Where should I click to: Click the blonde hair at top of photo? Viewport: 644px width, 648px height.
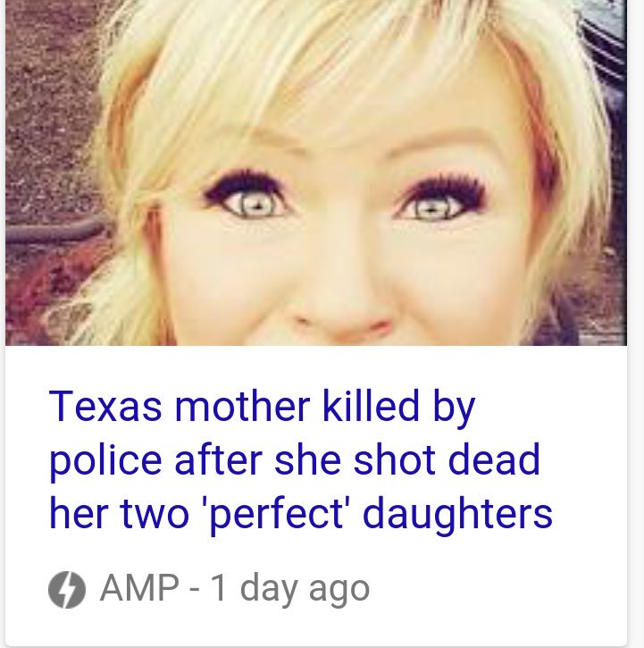[x=314, y=54]
